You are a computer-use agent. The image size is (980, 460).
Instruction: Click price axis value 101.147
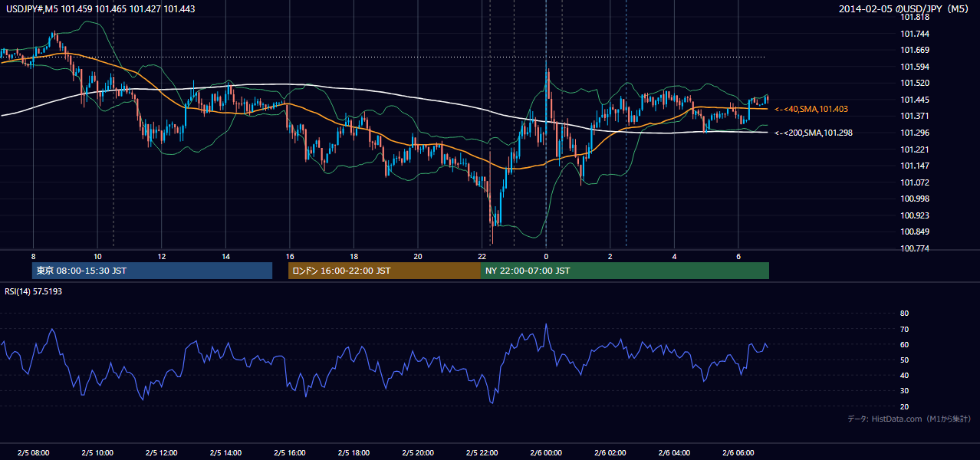[x=915, y=166]
